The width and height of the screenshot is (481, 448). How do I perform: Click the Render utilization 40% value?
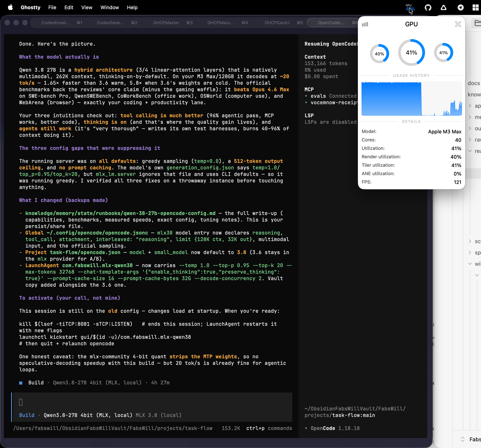click(456, 157)
